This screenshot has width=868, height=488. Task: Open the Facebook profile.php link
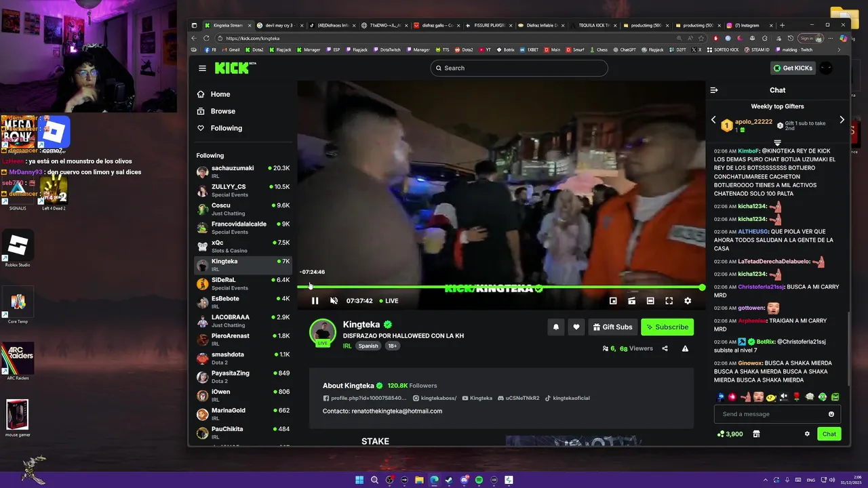click(x=365, y=398)
